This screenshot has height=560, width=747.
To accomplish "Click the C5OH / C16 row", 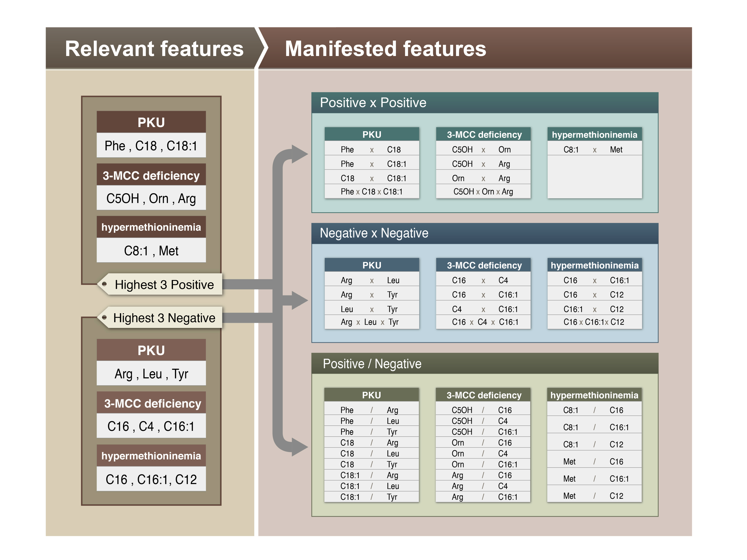I will click(483, 410).
